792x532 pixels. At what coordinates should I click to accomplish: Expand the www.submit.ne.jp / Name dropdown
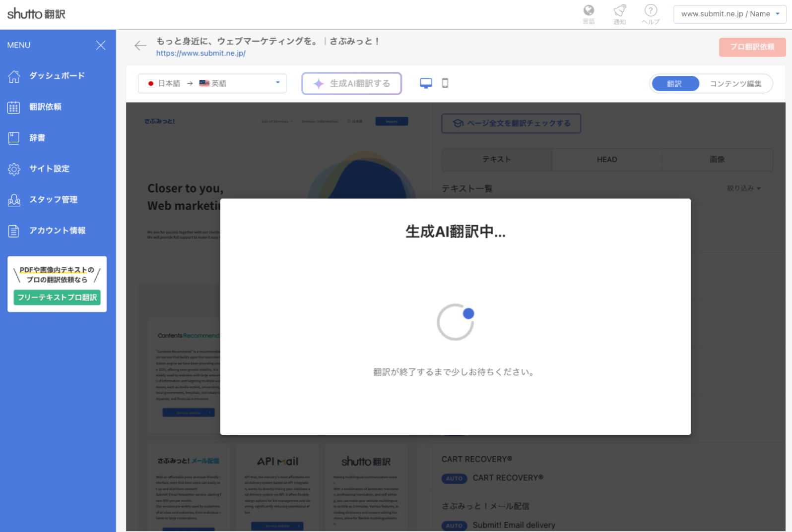[x=729, y=14]
